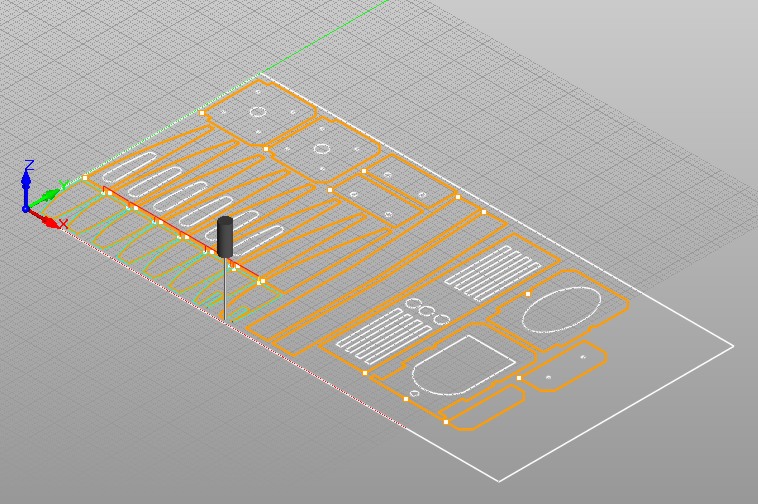The image size is (758, 504).
Task: Select the axis gizmo origin cube
Action: pyautogui.click(x=27, y=208)
